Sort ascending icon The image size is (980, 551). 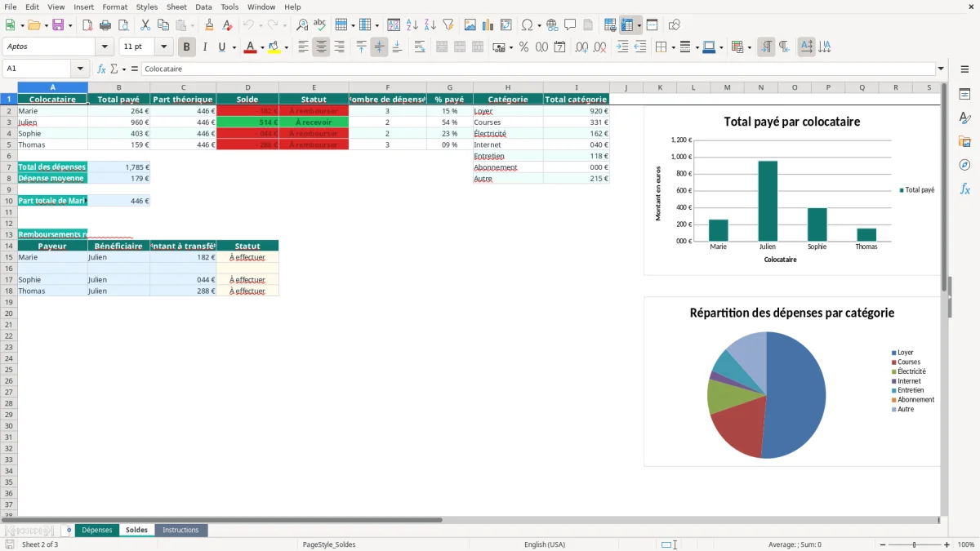[412, 25]
